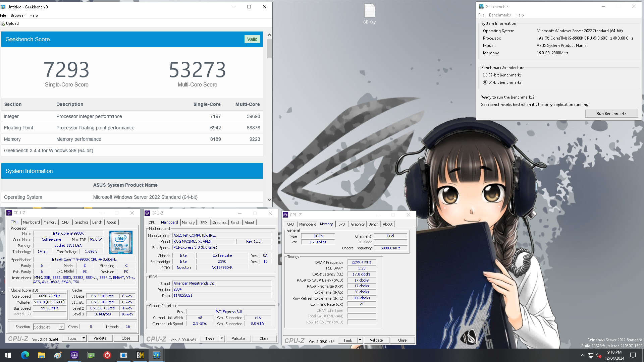Click Validate in the CPU-Z Memory window

376,340
